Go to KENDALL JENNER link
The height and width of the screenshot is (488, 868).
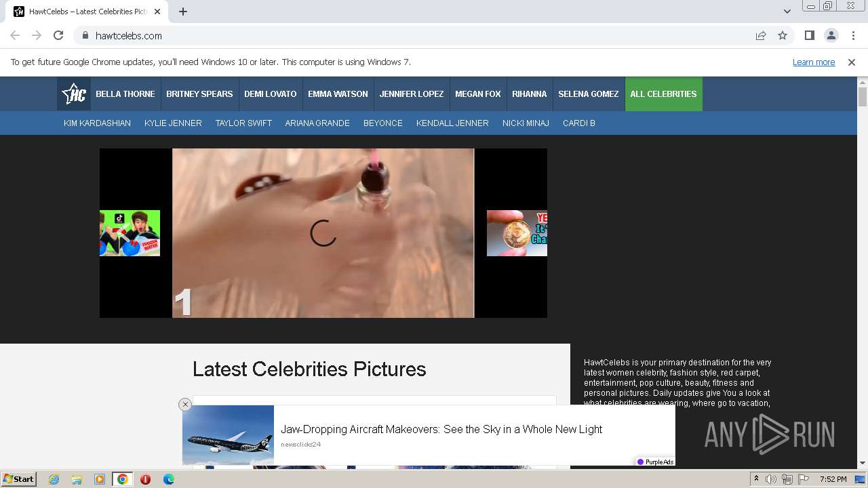(x=452, y=123)
